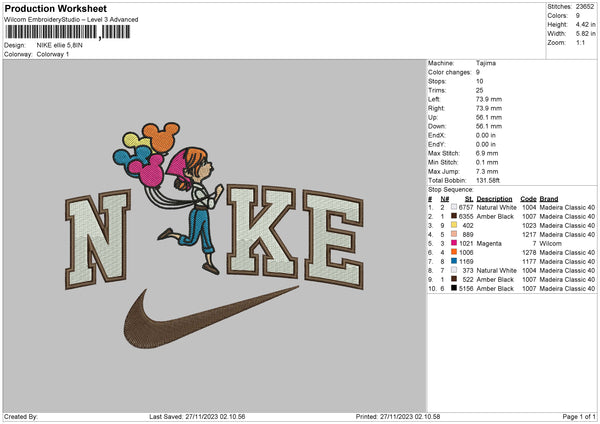Select the Color changes label

(x=449, y=72)
